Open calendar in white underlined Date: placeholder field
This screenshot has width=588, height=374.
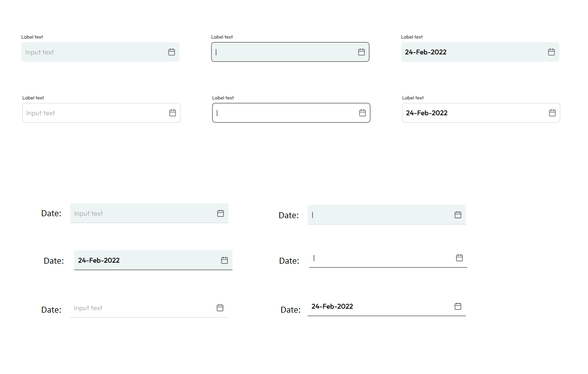[x=220, y=308]
